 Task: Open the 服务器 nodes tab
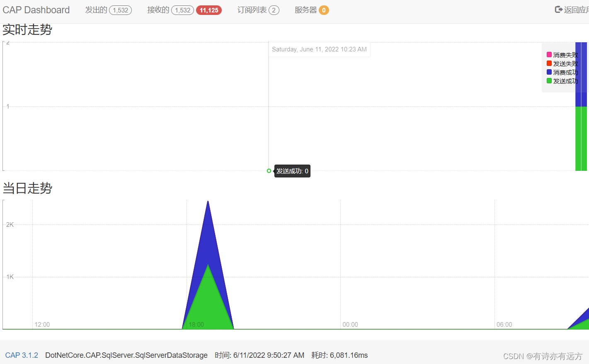pyautogui.click(x=312, y=10)
